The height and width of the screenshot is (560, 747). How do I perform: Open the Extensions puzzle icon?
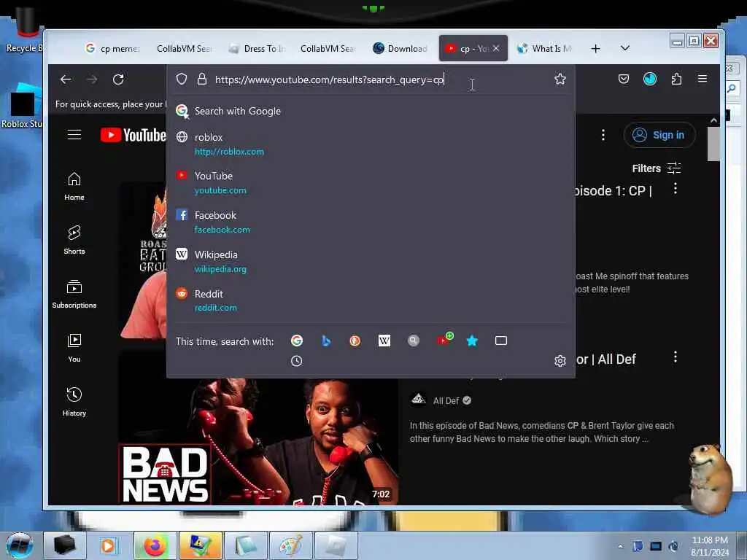676,79
